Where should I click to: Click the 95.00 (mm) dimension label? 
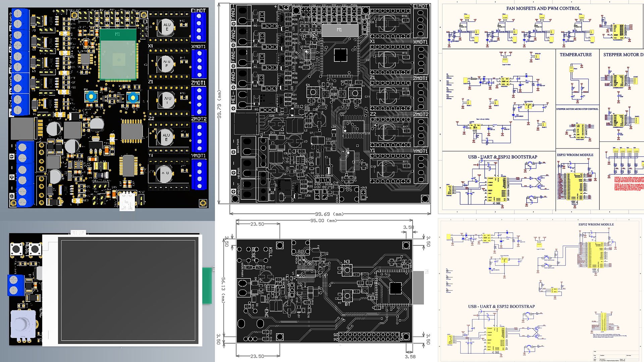pos(323,221)
